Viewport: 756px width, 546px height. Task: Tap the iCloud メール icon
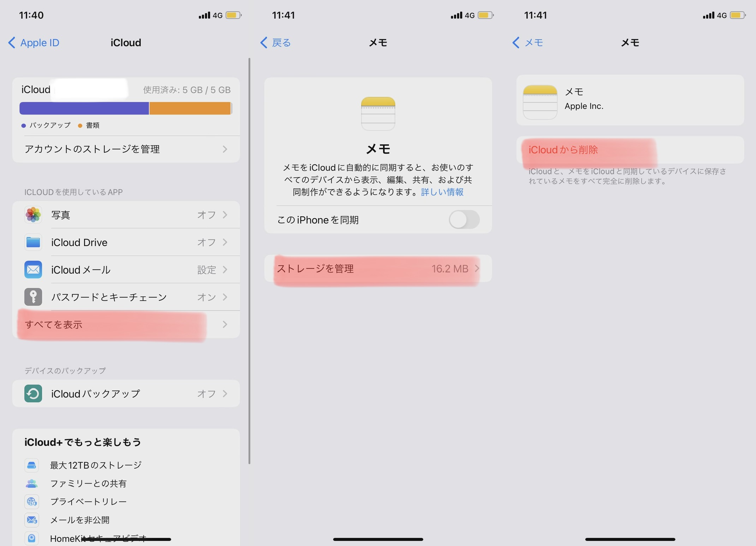[32, 270]
